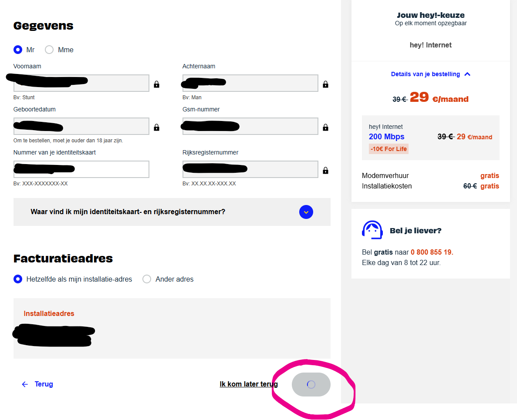
Task: Click the loading spinner submit button
Action: tap(311, 385)
